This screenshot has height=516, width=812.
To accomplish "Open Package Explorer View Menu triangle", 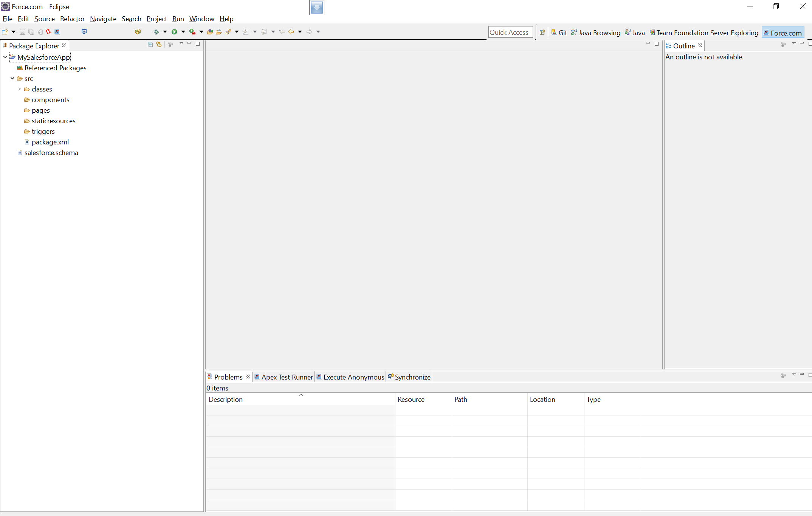I will click(x=181, y=43).
